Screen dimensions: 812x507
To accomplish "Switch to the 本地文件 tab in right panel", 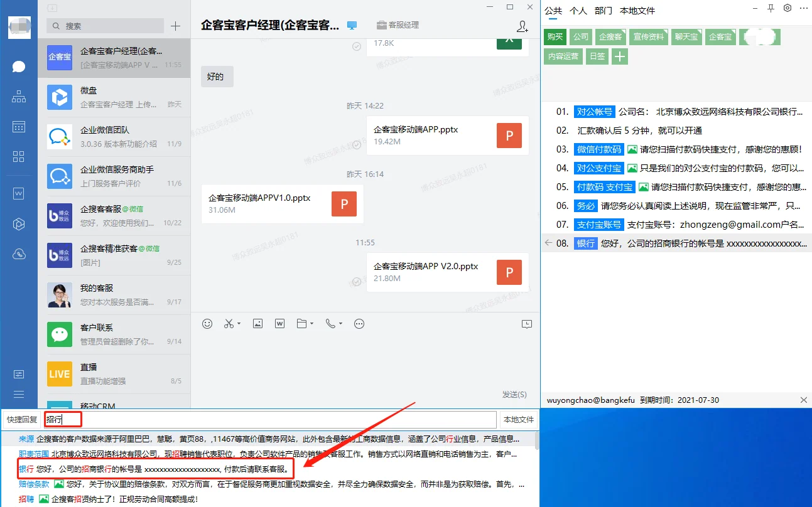I will 637,11.
